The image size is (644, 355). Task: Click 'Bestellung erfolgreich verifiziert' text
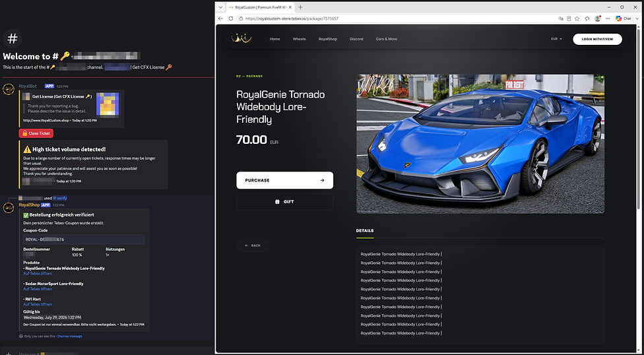coord(61,215)
